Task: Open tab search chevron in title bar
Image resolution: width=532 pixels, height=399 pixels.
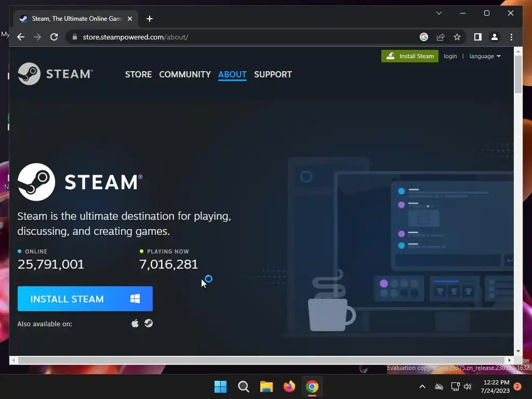Action: 438,13
